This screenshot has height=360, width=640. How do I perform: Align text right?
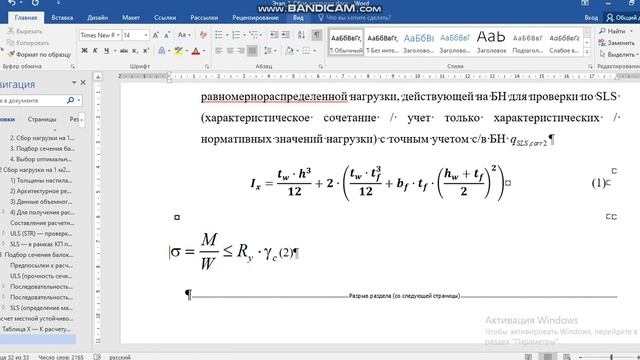coord(241,51)
